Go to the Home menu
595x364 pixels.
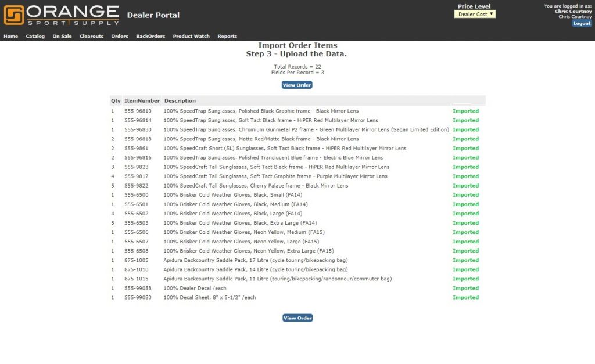11,36
